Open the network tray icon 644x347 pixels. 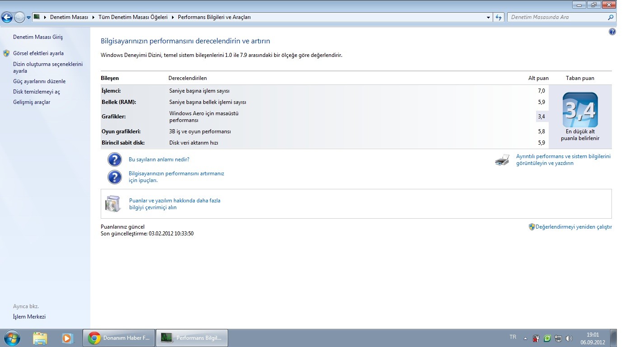[558, 338]
